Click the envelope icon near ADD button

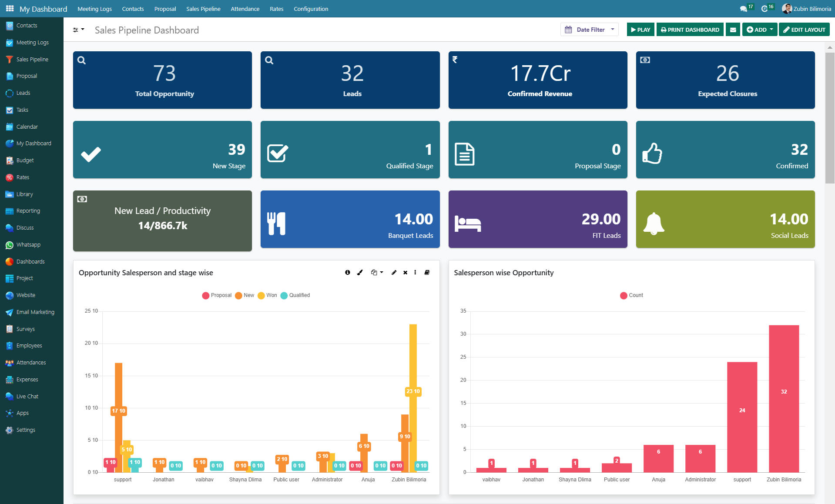pos(733,29)
